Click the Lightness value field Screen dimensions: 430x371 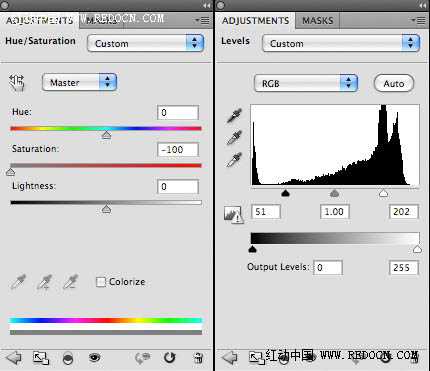point(178,186)
